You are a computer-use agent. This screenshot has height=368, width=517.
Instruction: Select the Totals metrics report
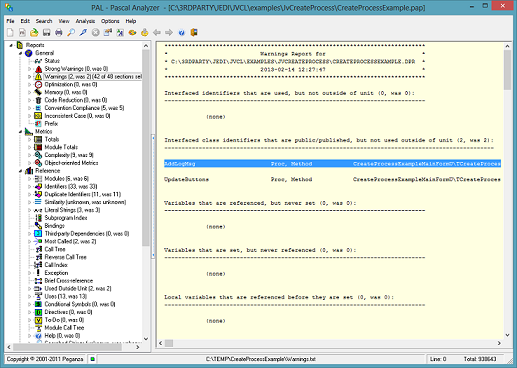(x=52, y=139)
